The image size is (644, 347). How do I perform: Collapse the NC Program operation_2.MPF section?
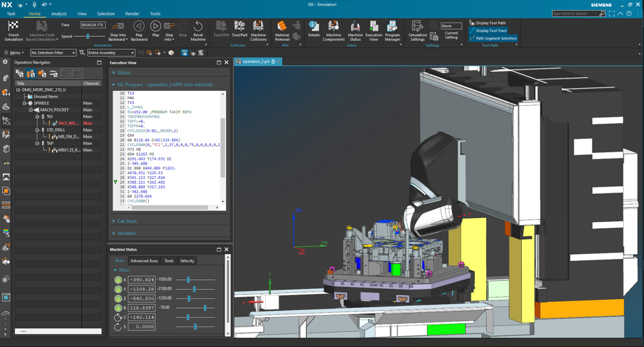114,85
